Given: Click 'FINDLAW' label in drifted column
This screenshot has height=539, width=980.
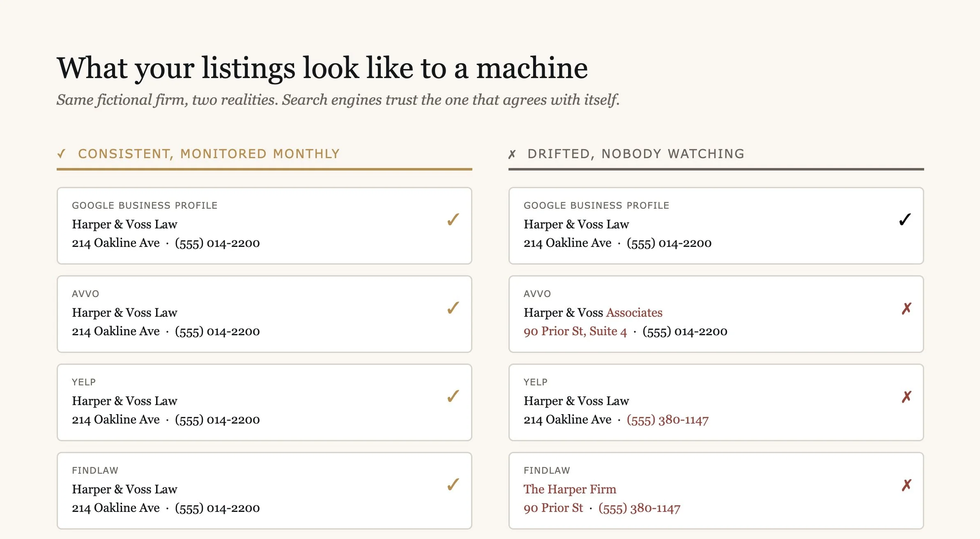Looking at the screenshot, I should click(547, 470).
